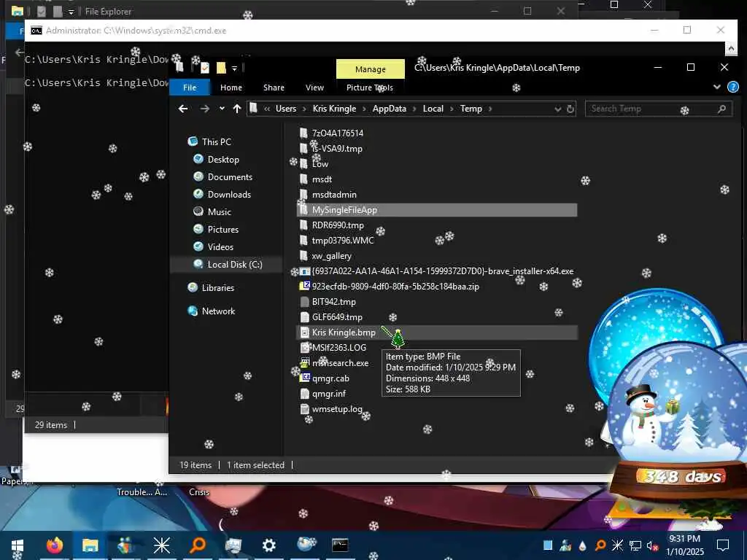
Task: Click the Kris Kringle breadcrumb
Action: (x=334, y=109)
